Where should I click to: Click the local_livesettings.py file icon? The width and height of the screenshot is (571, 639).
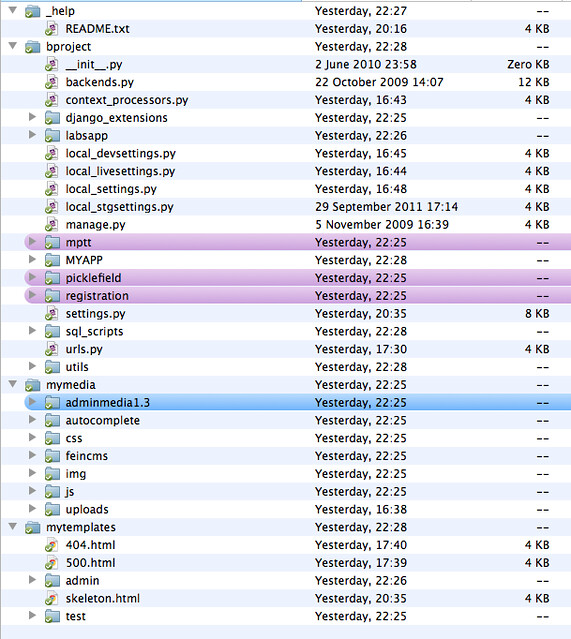[52, 171]
